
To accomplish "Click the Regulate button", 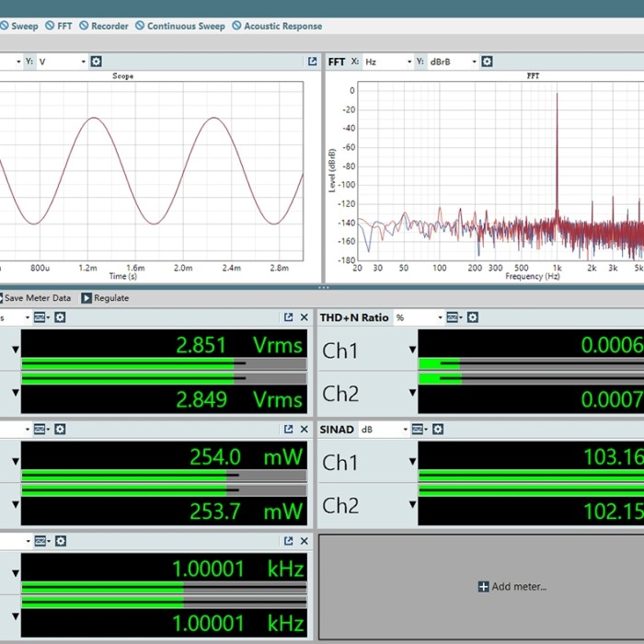I will 105,298.
